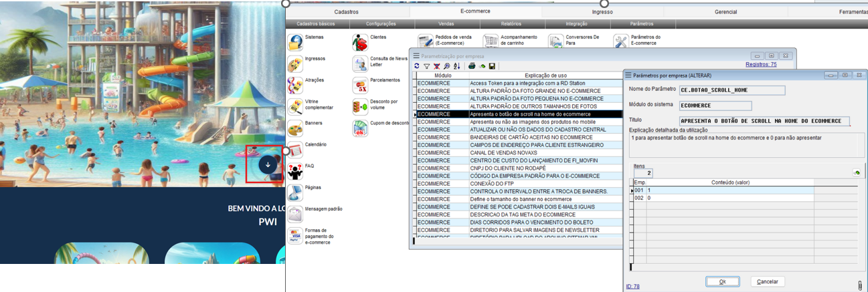The height and width of the screenshot is (292, 868).
Task: Click the printer icon in the toolbar
Action: point(472,66)
